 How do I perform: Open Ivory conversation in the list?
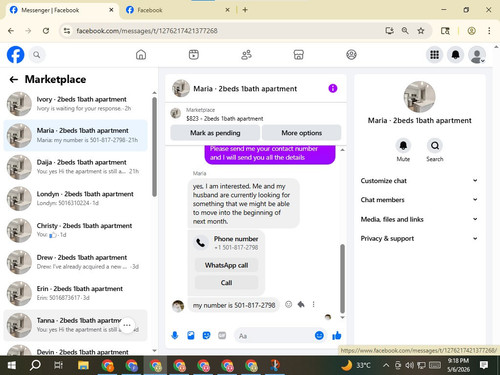75,104
